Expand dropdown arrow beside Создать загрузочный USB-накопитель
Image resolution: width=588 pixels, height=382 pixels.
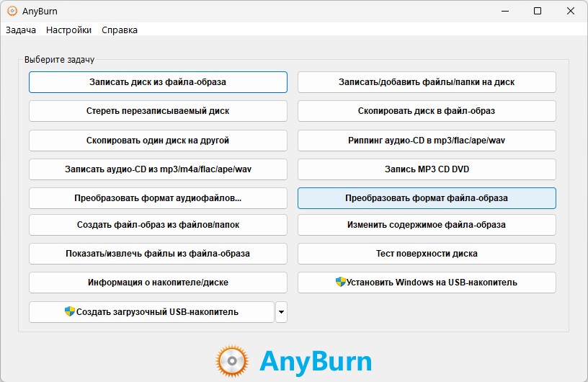coord(281,312)
